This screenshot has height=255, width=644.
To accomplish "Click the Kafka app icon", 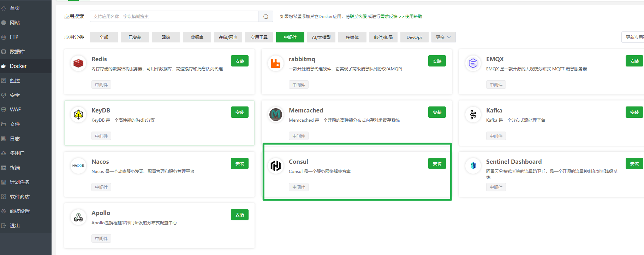I will point(473,115).
